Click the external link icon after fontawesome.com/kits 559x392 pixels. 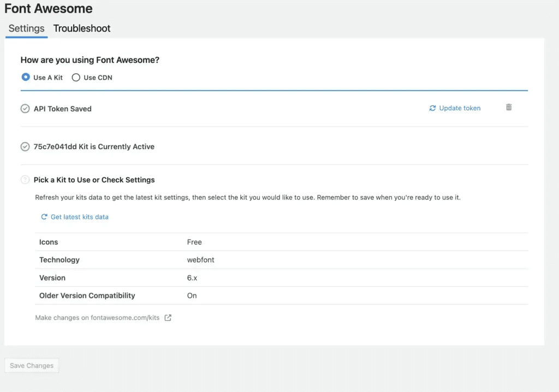168,318
